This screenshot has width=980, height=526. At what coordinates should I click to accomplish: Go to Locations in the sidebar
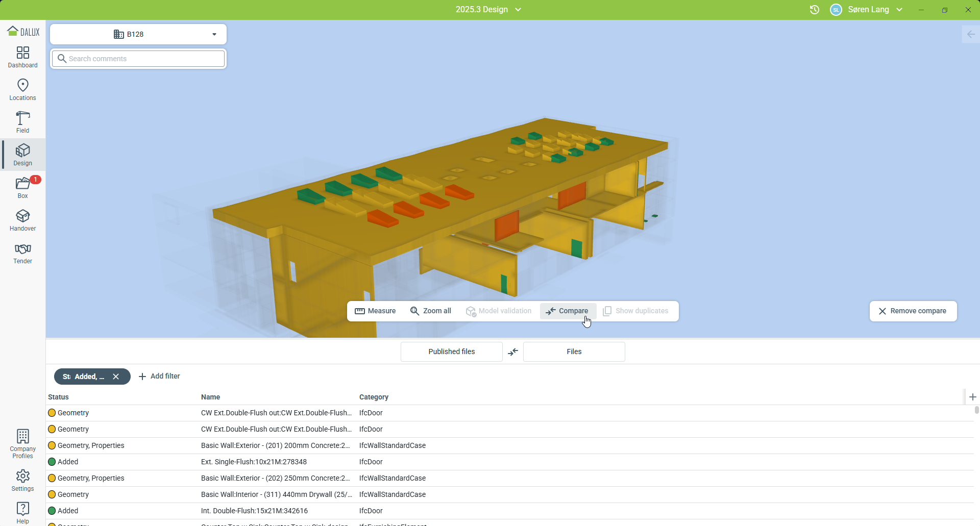[x=22, y=90]
